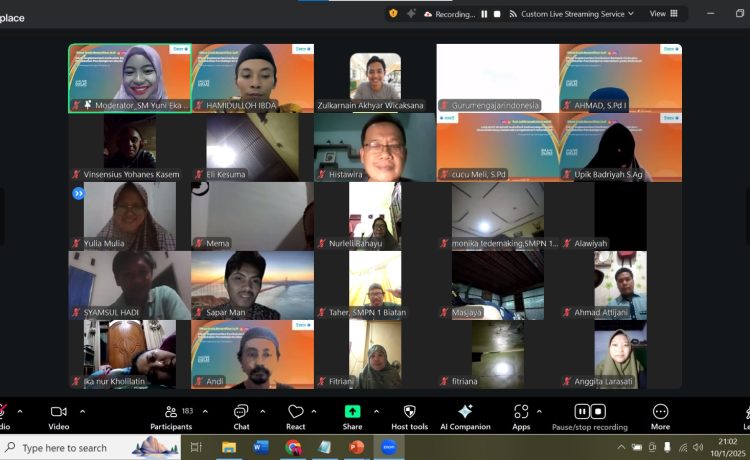The image size is (750, 460).
Task: Stop recording using top bar square
Action: [x=497, y=14]
